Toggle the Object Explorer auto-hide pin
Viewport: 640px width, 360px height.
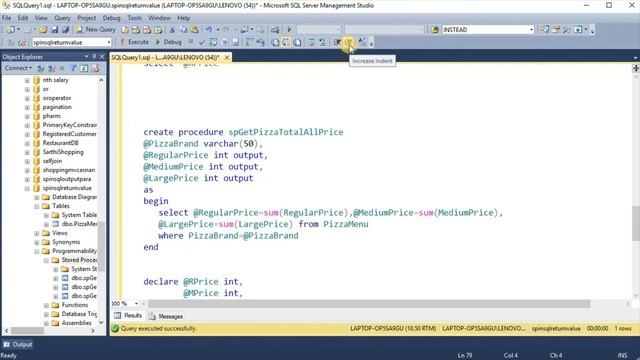pyautogui.click(x=94, y=57)
